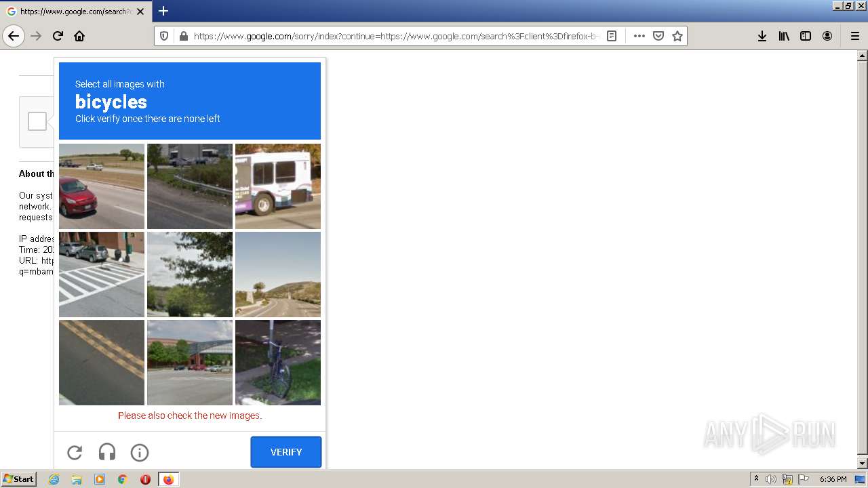Screen dimensions: 868x488
Task: Open Action Center flag icon
Action: tap(804, 479)
